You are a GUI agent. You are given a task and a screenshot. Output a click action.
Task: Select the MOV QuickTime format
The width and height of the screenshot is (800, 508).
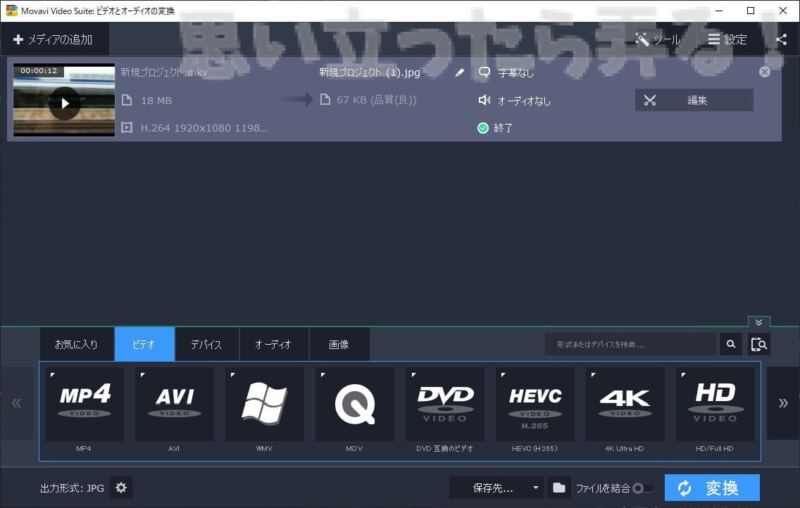coord(355,404)
